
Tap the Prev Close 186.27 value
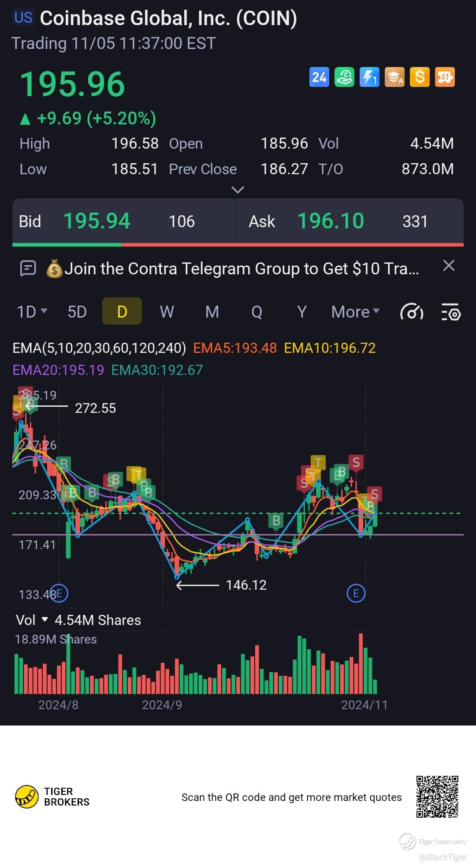click(x=284, y=169)
